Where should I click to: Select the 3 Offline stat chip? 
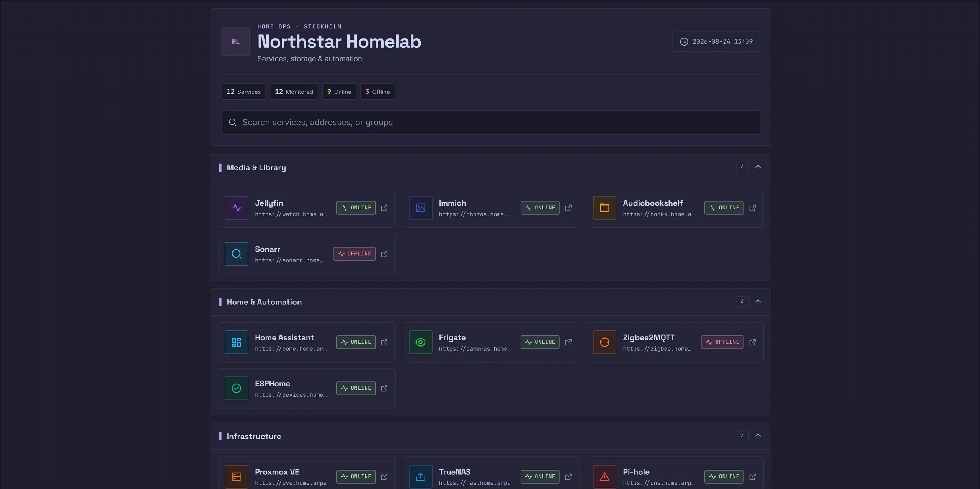(x=377, y=92)
